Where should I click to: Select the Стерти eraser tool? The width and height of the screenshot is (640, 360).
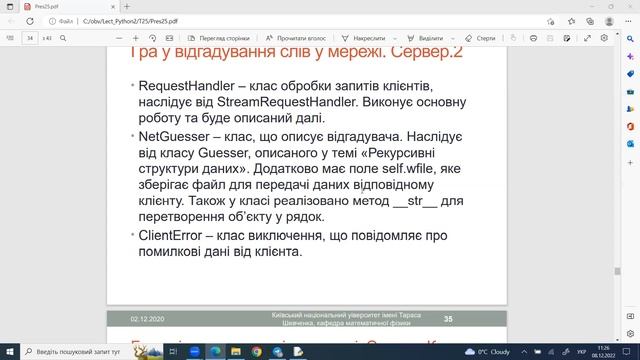click(x=480, y=38)
